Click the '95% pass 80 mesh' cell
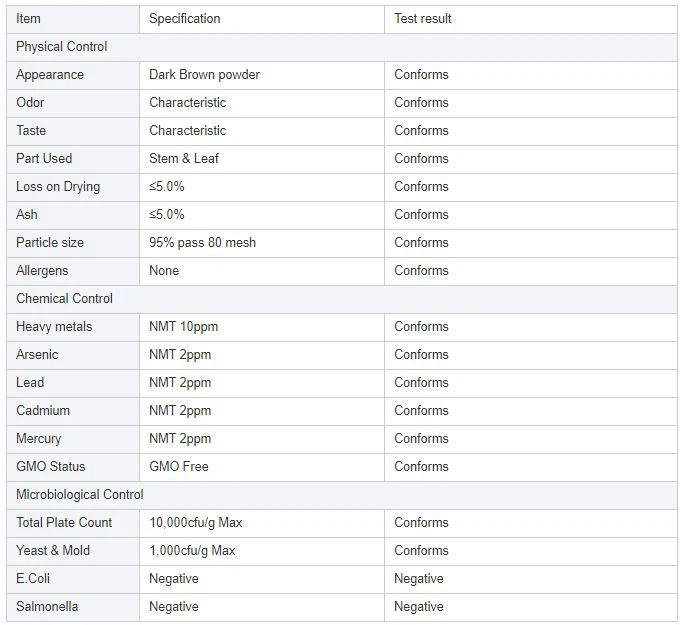Image resolution: width=683 pixels, height=625 pixels. (x=203, y=242)
